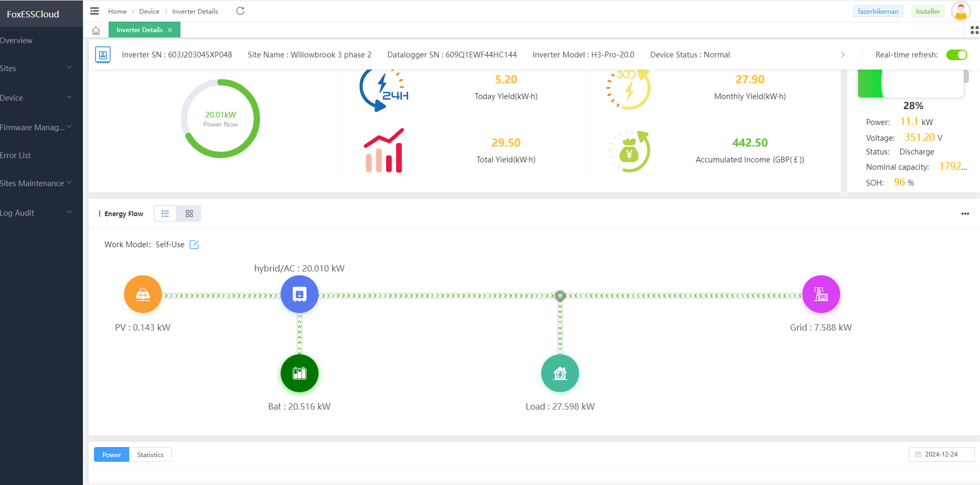
Task: Switch to the Statistics tab
Action: (150, 454)
